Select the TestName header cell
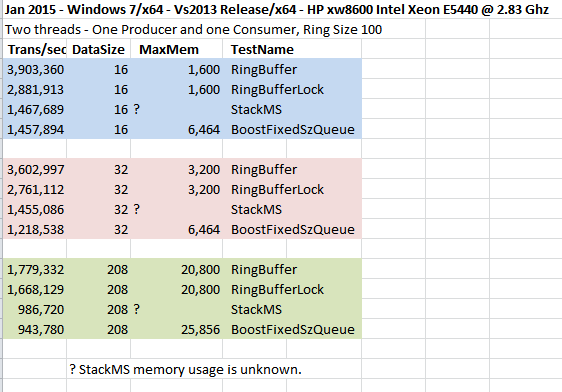This screenshot has height=392, width=562. point(292,49)
